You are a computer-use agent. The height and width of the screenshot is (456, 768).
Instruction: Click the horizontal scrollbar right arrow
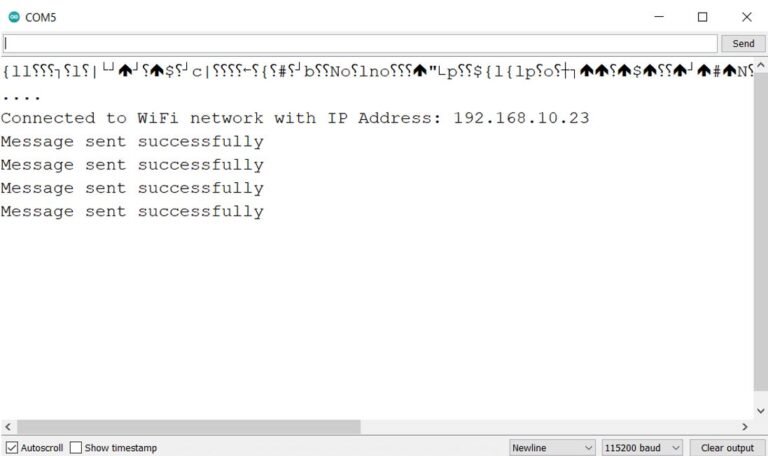[x=745, y=427]
